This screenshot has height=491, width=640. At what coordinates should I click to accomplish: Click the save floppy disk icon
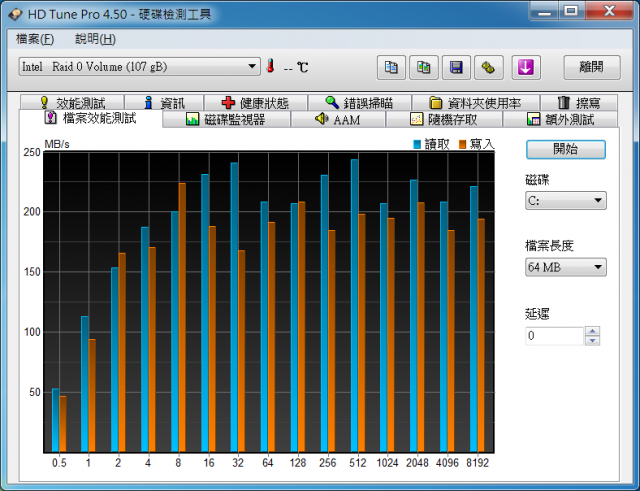[456, 67]
